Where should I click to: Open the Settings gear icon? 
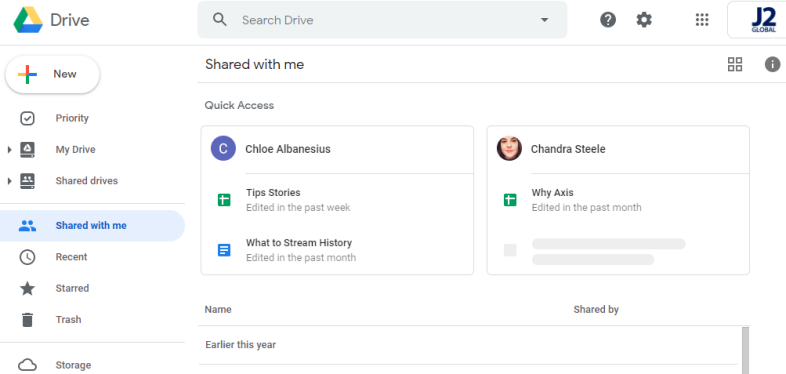pos(644,20)
